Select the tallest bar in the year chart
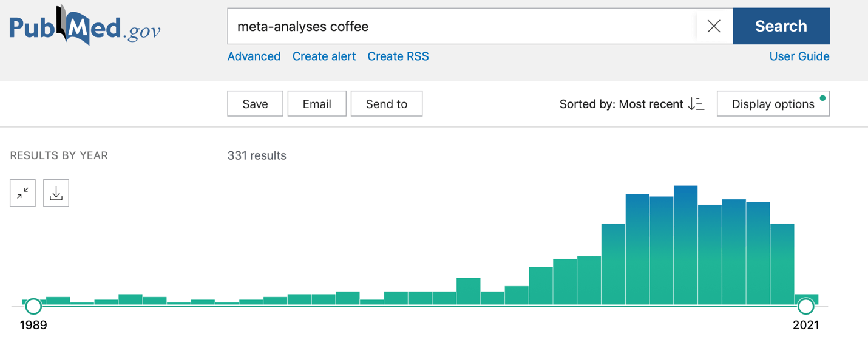Viewport: 868px width, 345px height. coord(685,245)
